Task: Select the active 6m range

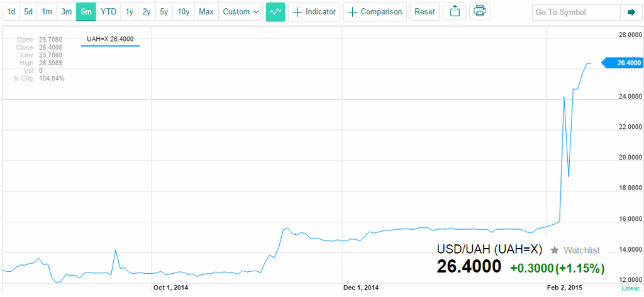Action: click(86, 12)
